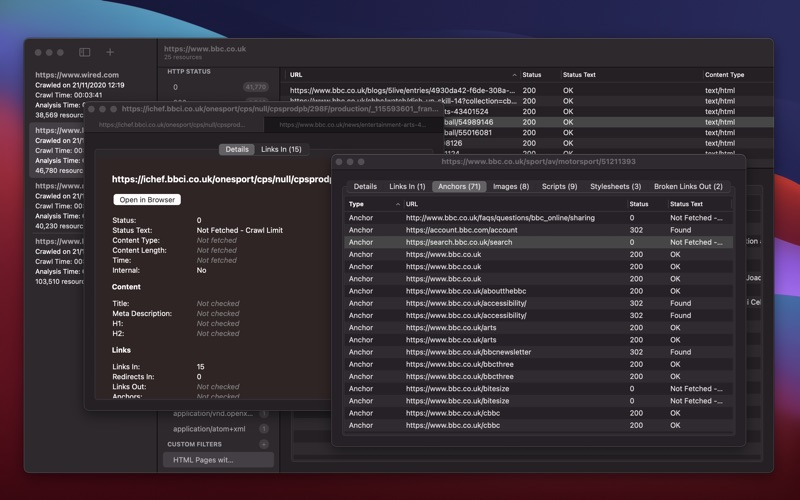
Task: Click the sort arrow in the URL column header
Action: click(514, 75)
